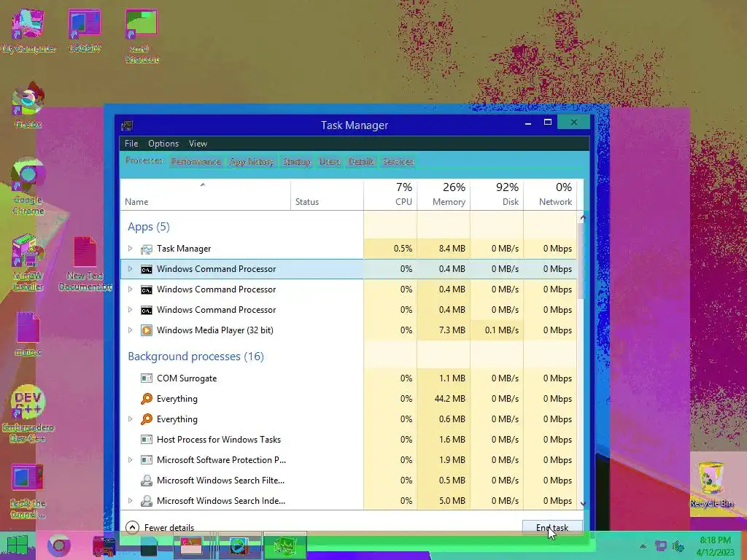Expand the Microsoft Software Protection P... row

click(x=130, y=460)
